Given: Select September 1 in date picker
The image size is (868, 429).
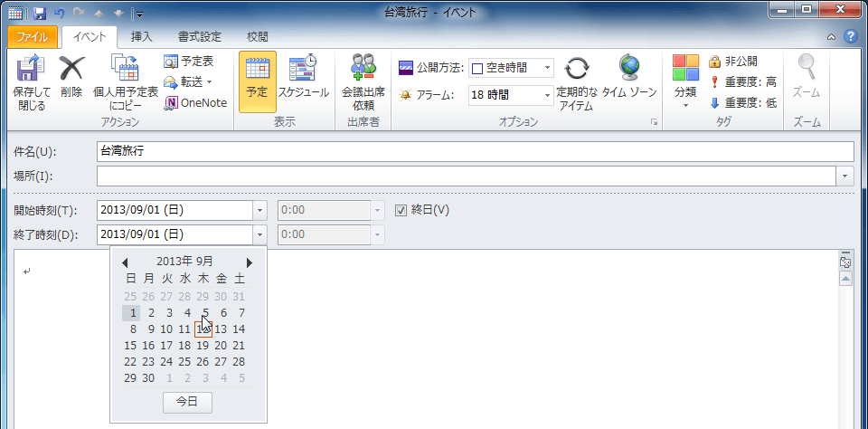Looking at the screenshot, I should point(131,313).
